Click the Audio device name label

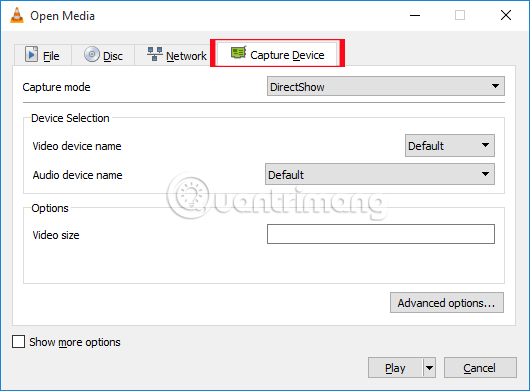point(77,175)
